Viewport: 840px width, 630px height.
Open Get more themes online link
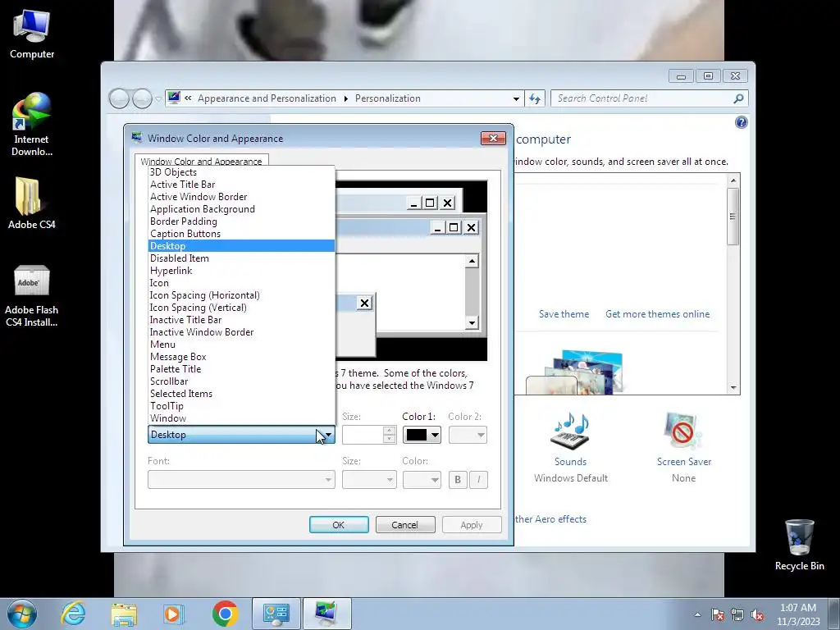[657, 314]
